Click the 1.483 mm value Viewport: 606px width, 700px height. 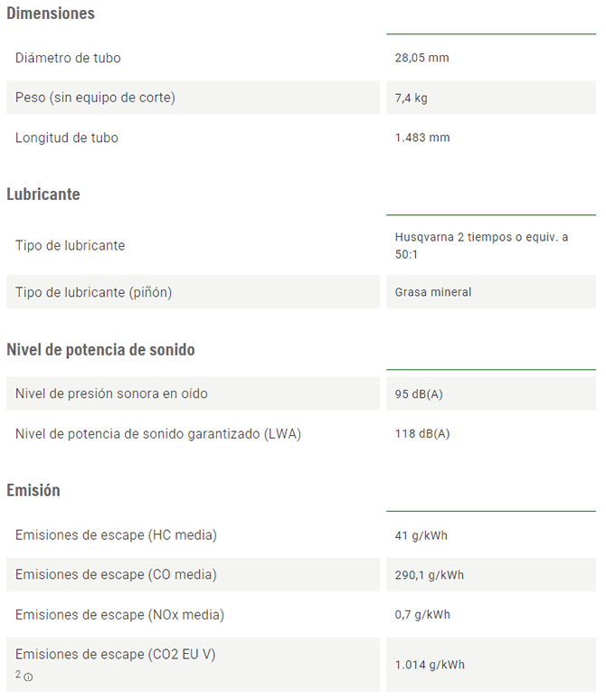[x=422, y=137]
